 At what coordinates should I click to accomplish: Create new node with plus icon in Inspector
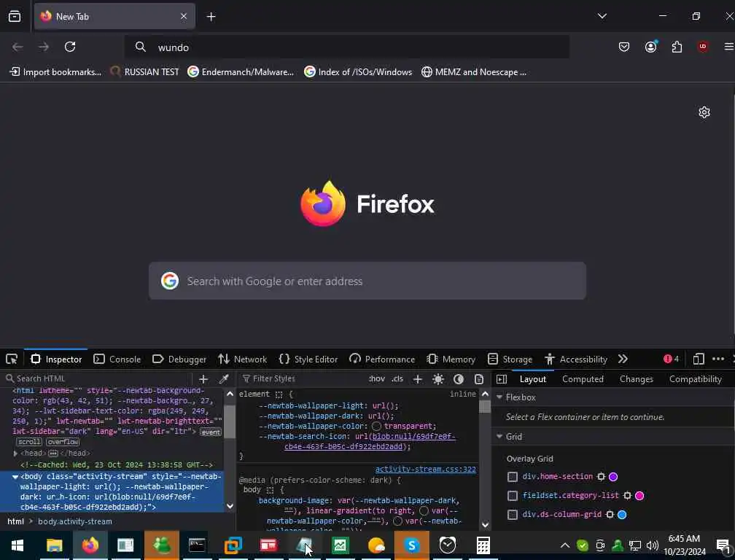203,379
